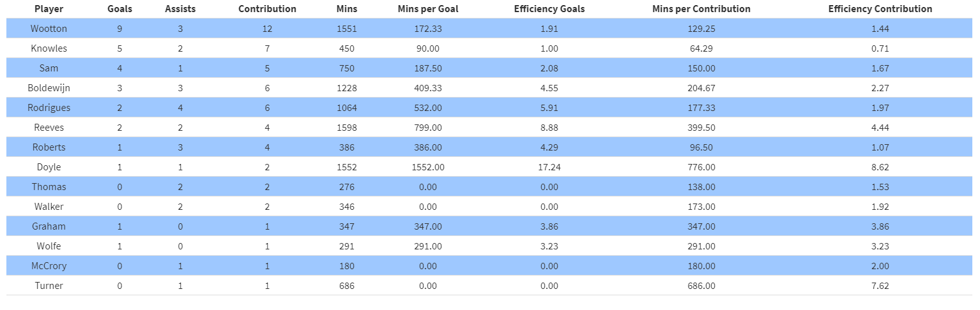Sort by the Goals column header
Image resolution: width=980 pixels, height=310 pixels.
(119, 9)
